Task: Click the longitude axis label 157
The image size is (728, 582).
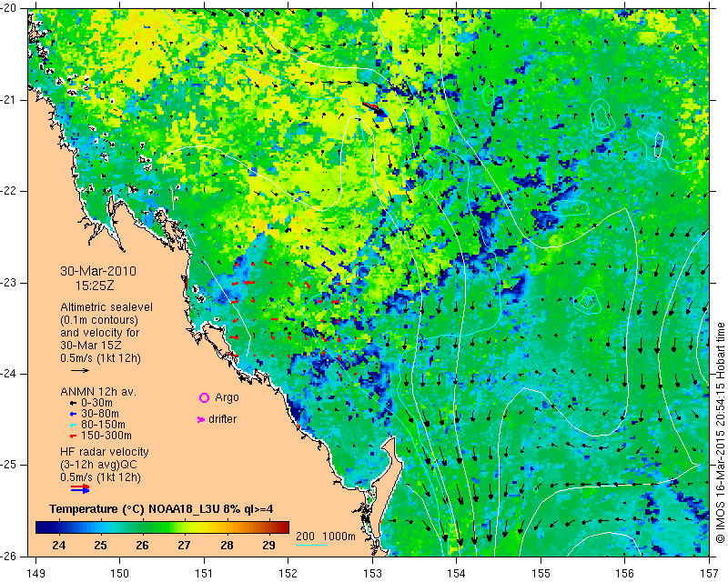Action: (710, 574)
